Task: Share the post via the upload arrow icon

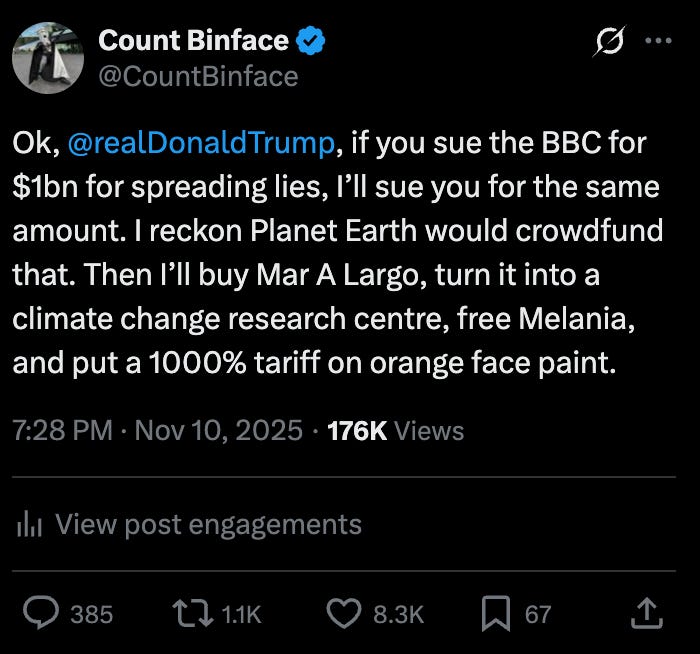Action: point(647,613)
